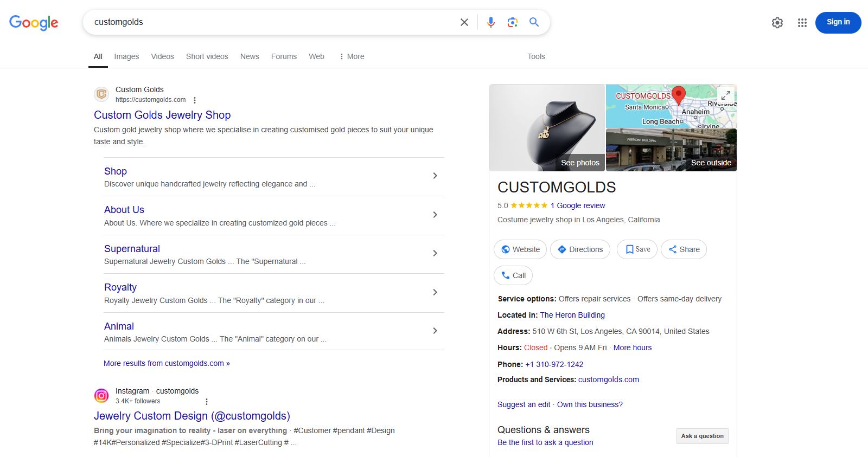Expand the Shop sitelink chevron
The height and width of the screenshot is (457, 868).
coord(435,176)
